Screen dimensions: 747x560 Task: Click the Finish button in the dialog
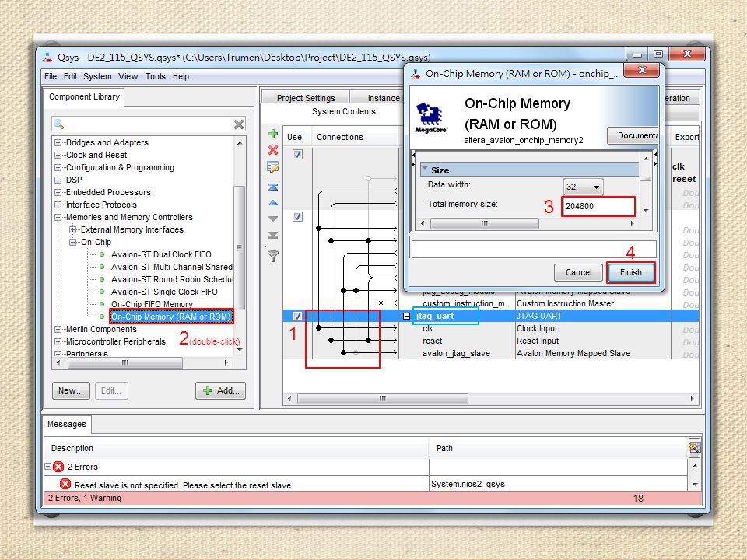point(631,272)
